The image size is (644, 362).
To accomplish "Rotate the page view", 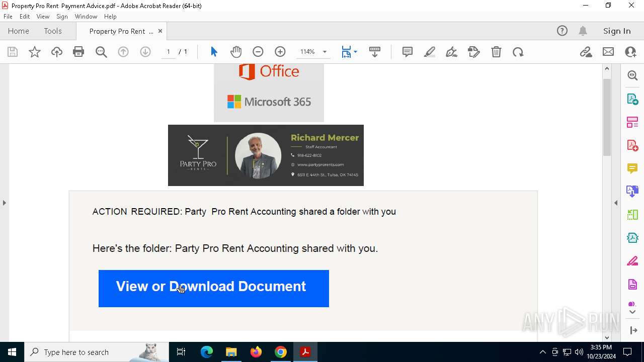I will click(x=518, y=52).
